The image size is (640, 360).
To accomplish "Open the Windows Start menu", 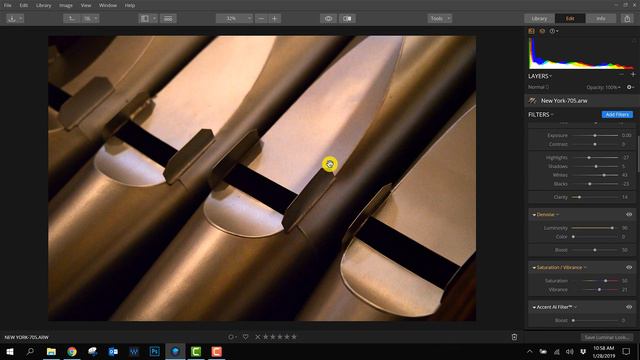I will pos(10,351).
